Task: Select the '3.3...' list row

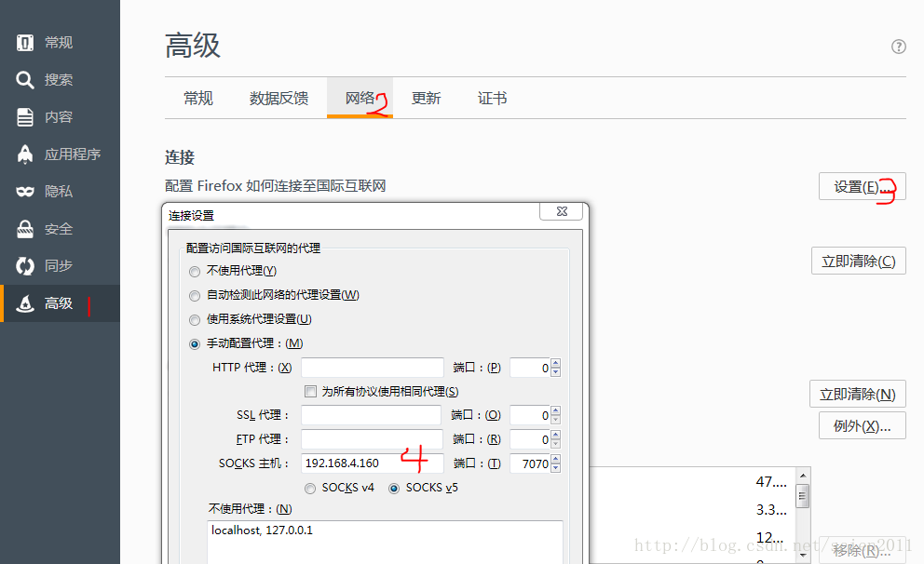Action: pyautogui.click(x=692, y=510)
